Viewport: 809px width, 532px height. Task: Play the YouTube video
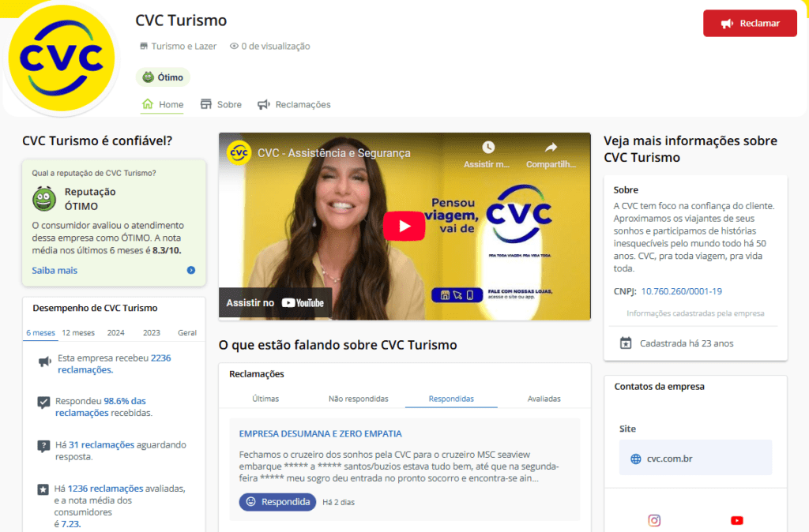click(404, 226)
